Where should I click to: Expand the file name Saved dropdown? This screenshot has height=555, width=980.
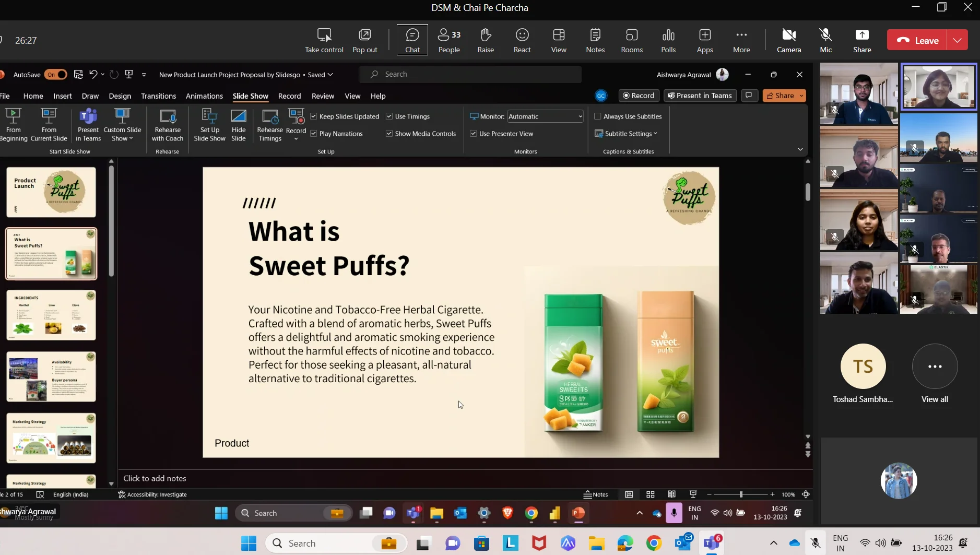point(329,75)
